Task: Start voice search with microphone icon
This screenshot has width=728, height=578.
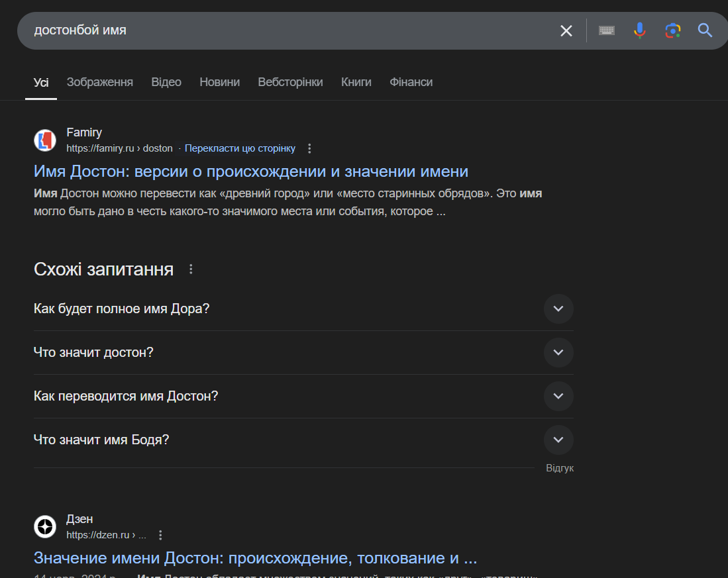Action: (x=639, y=30)
